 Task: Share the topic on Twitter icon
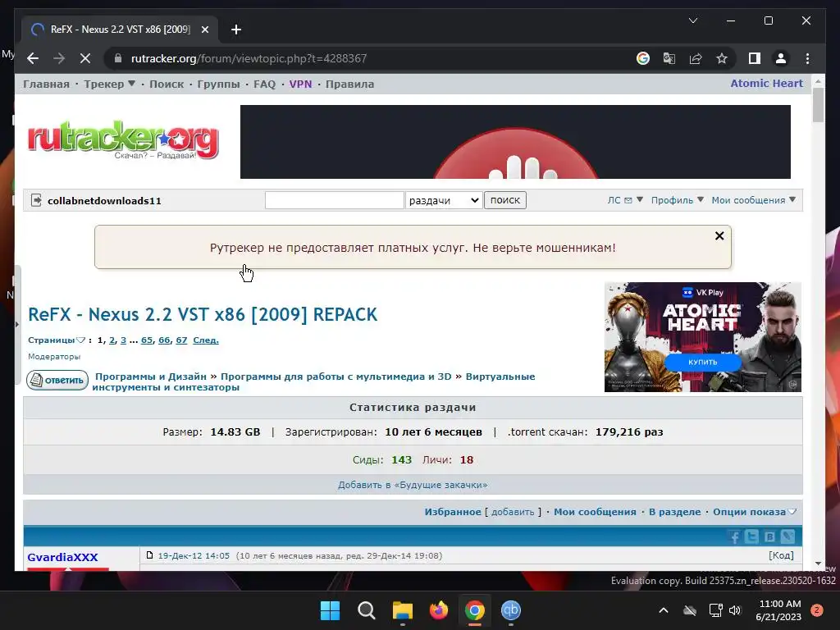(x=751, y=536)
